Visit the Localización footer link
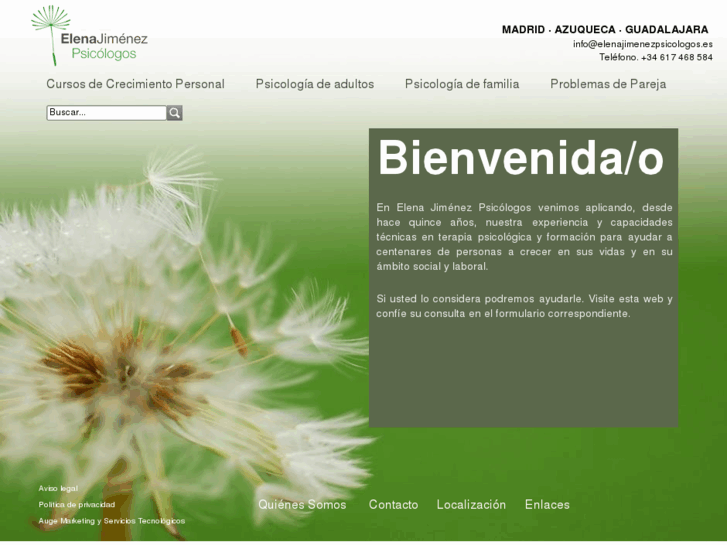 pyautogui.click(x=471, y=505)
